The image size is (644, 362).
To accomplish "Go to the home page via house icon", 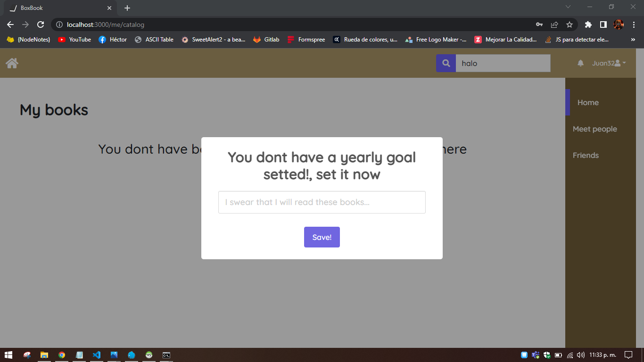I will coord(12,63).
